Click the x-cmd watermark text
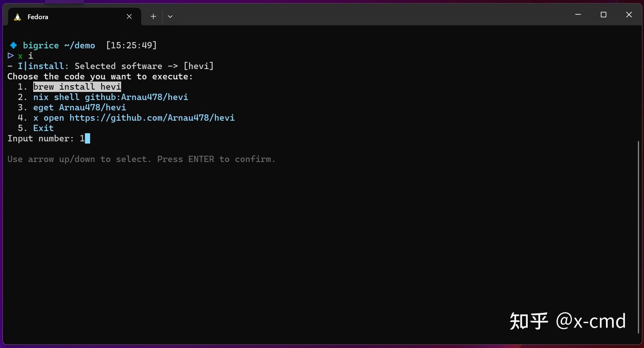 click(x=567, y=321)
